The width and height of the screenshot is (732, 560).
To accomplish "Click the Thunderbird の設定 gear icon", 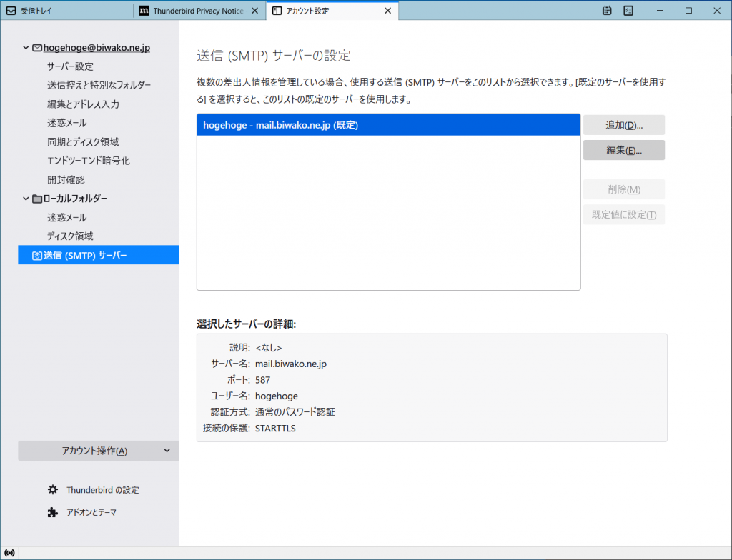I will (52, 490).
